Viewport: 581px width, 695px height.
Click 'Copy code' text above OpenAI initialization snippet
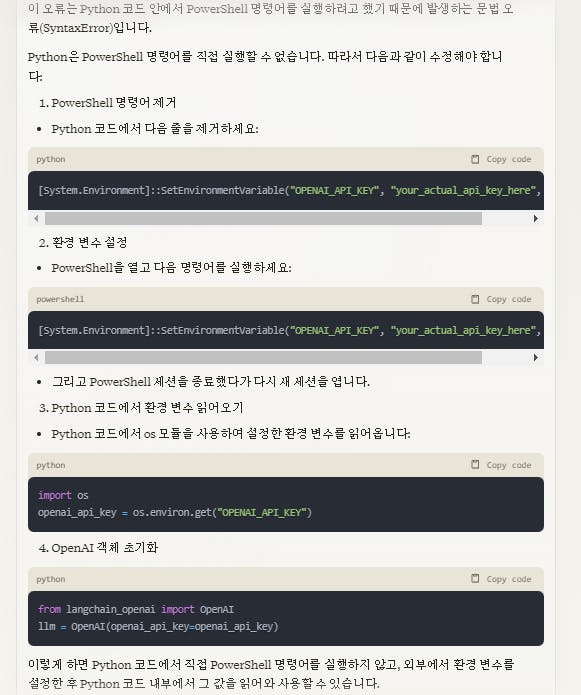coord(509,579)
